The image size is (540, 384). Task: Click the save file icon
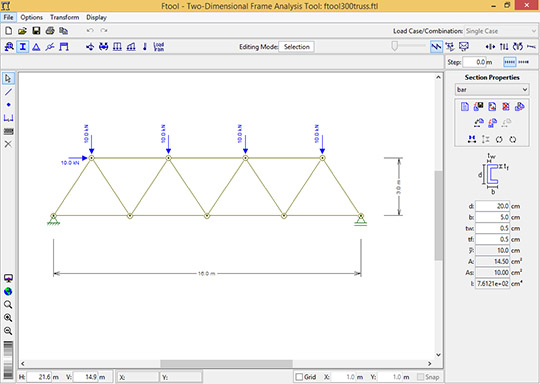[36, 31]
